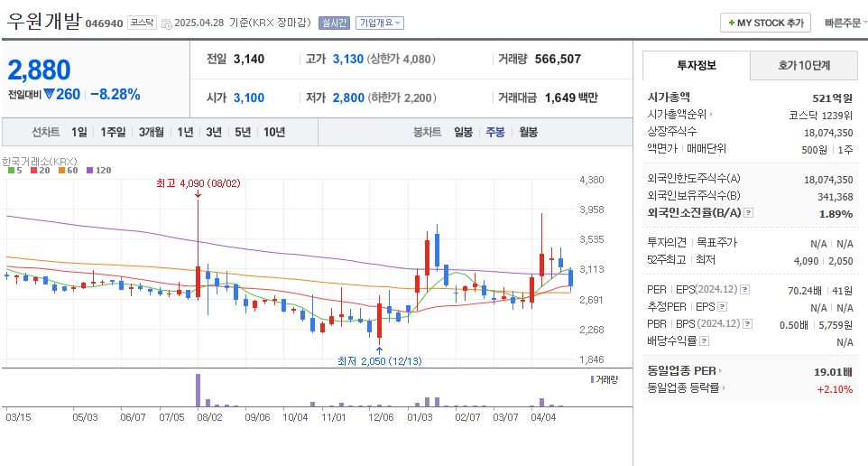The height and width of the screenshot is (466, 868).
Task: Add to MY STOCK with the 추가 button
Action: (x=765, y=23)
